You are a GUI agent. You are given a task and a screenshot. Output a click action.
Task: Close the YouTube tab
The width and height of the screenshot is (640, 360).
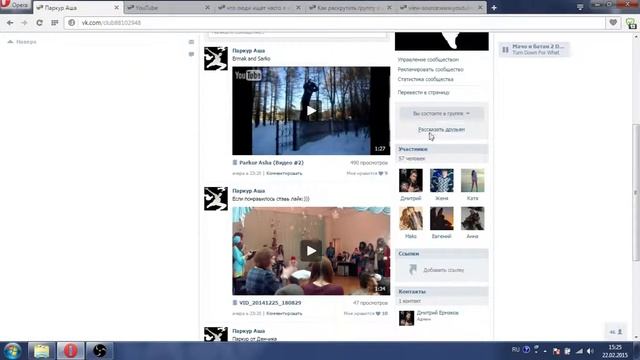coord(207,8)
